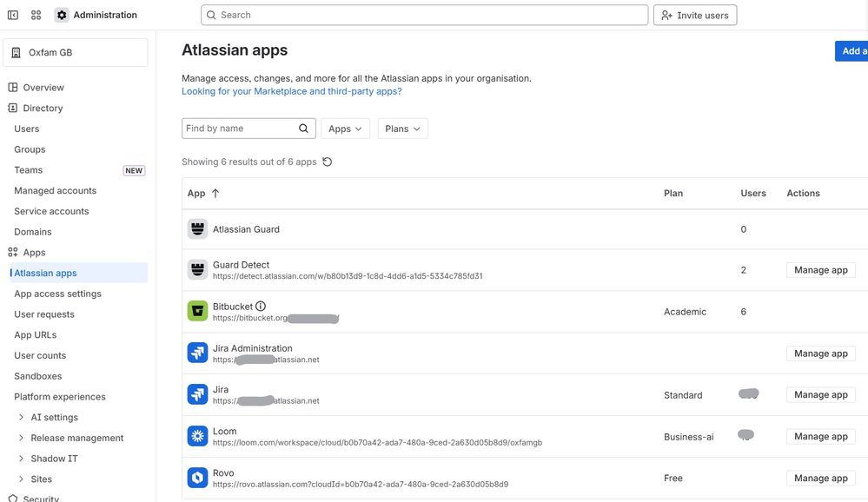This screenshot has width=868, height=502.
Task: Open the Loom workspace URL
Action: point(378,443)
